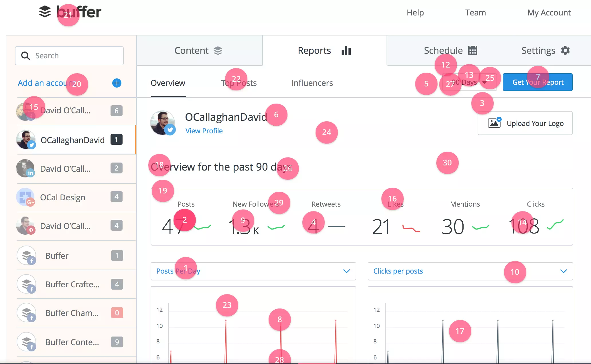Click into the Search accounts field

69,56
